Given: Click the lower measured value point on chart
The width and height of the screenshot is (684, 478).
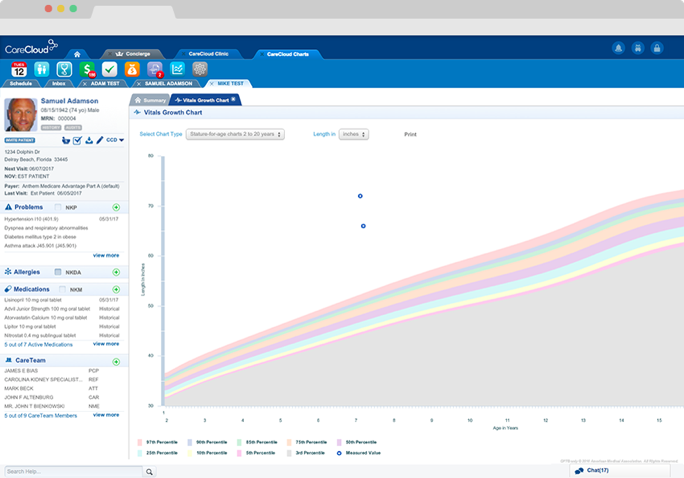Looking at the screenshot, I should [363, 226].
